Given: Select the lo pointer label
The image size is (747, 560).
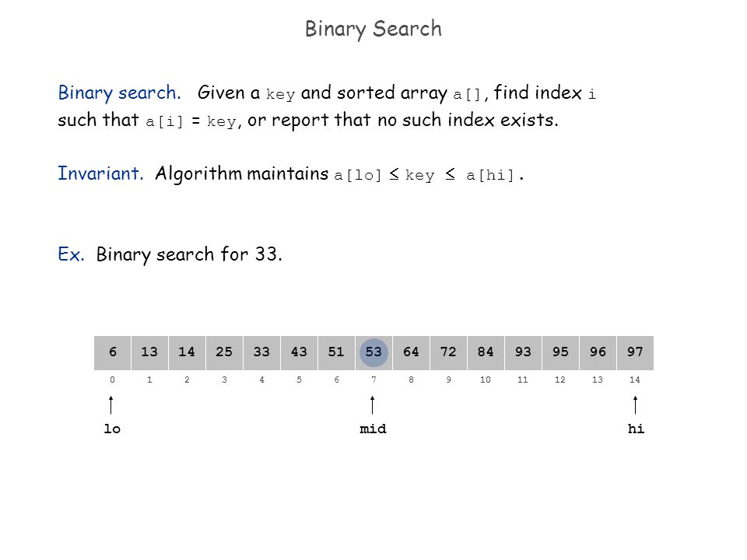Looking at the screenshot, I should [112, 429].
